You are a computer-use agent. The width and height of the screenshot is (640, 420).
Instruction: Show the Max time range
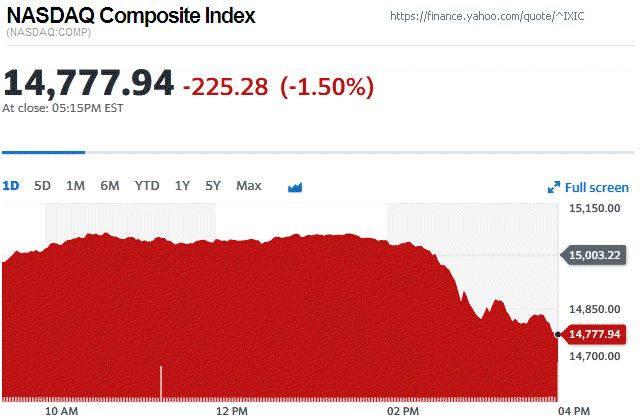[x=249, y=186]
